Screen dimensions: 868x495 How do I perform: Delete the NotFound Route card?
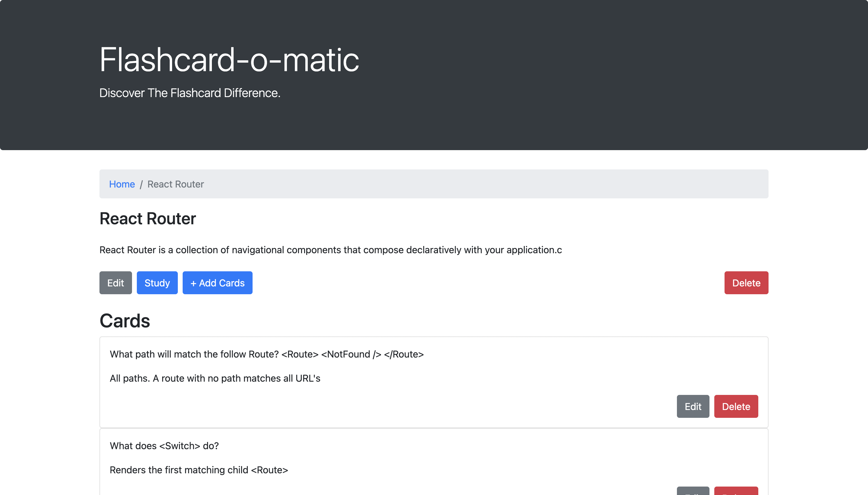click(736, 406)
